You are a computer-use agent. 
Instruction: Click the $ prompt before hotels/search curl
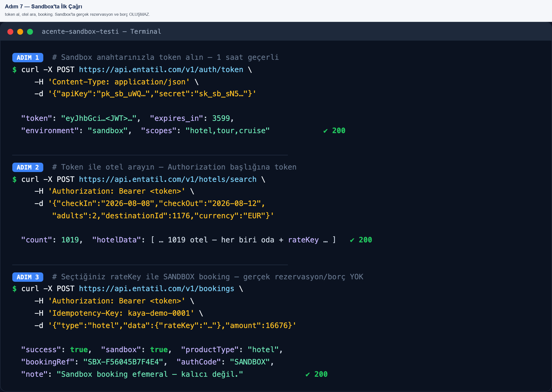(15, 179)
